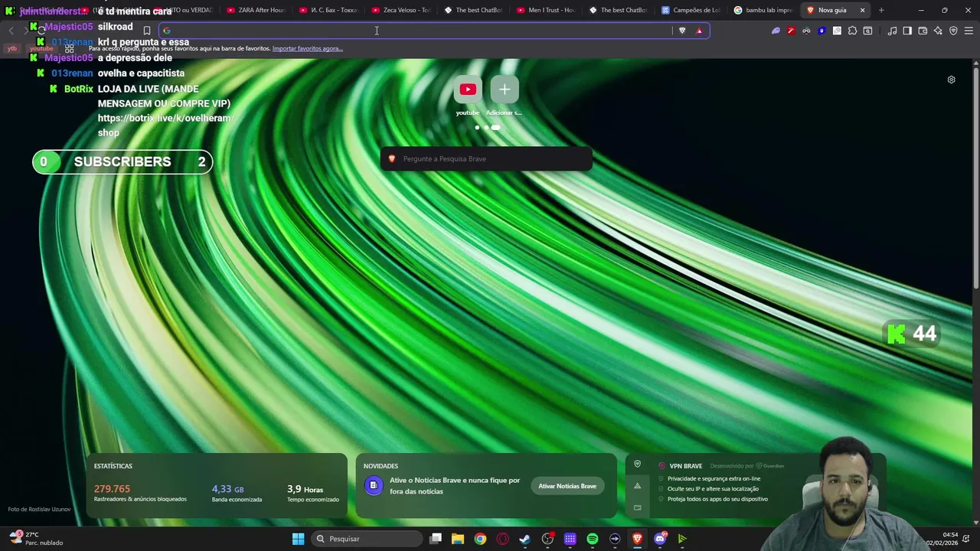Switch to the 'bambu lab impre' tab
This screenshot has width=980, height=551.
click(762, 10)
